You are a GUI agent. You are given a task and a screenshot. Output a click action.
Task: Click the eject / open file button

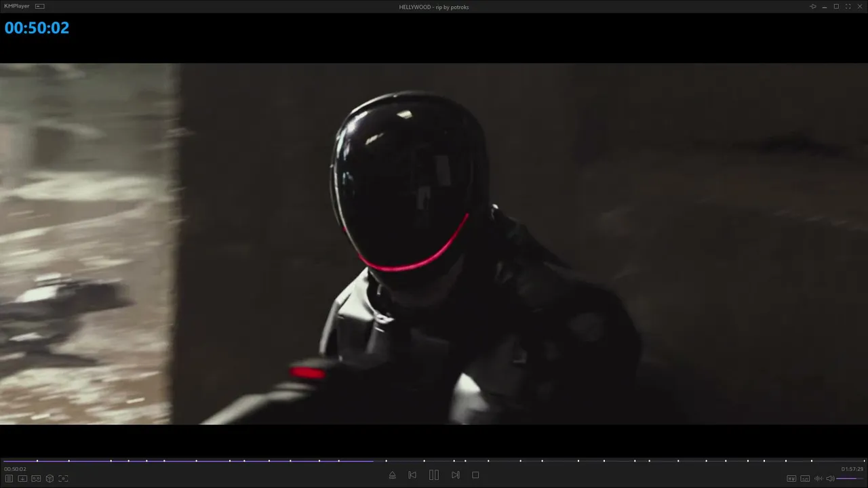tap(392, 475)
